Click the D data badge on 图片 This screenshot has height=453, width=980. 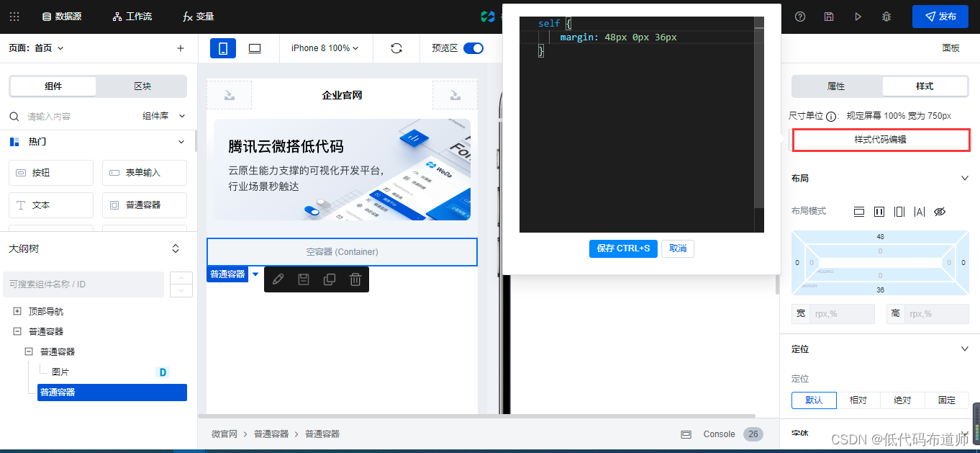point(163,372)
